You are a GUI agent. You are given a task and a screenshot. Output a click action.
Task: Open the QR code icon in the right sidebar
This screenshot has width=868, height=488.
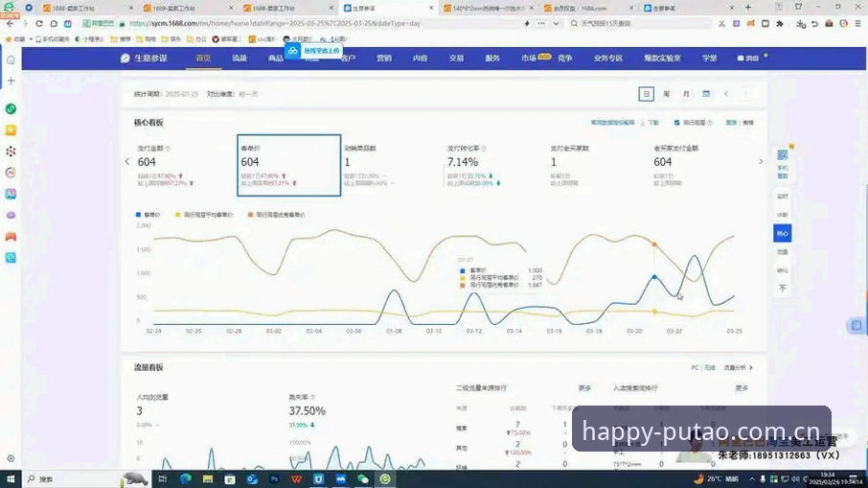tap(782, 155)
